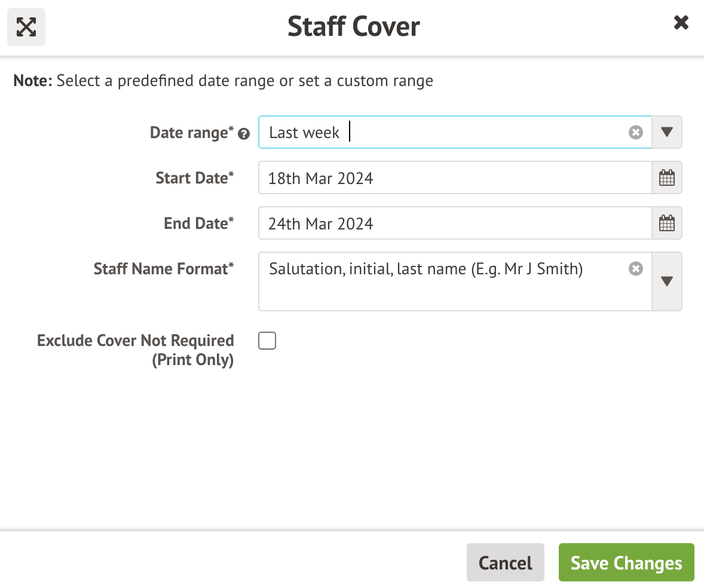Clear the selected Staff Name Format value

[x=635, y=269]
